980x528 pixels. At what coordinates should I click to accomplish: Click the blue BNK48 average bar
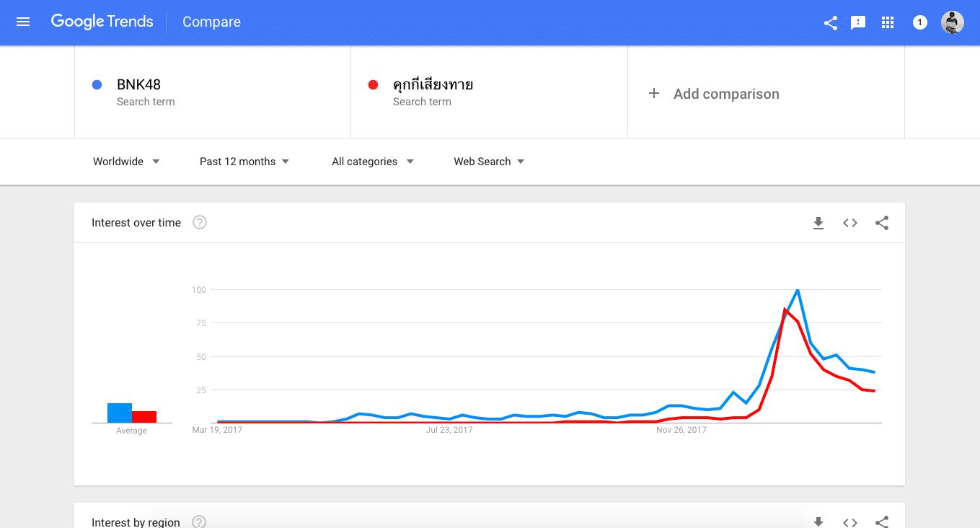click(120, 413)
